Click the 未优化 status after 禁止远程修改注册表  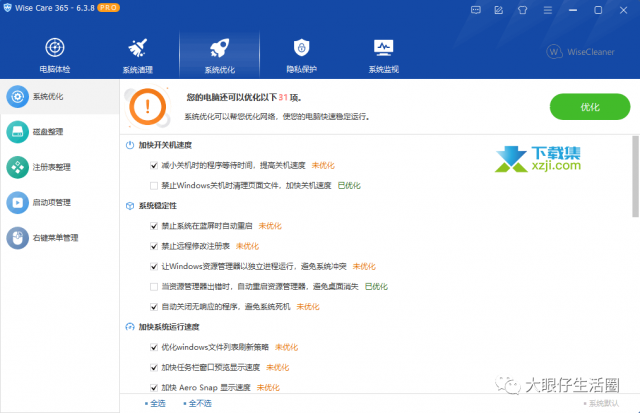point(247,246)
